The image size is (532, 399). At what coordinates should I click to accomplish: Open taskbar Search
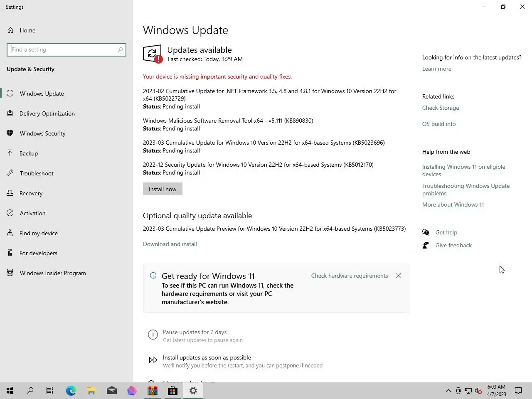pyautogui.click(x=30, y=391)
